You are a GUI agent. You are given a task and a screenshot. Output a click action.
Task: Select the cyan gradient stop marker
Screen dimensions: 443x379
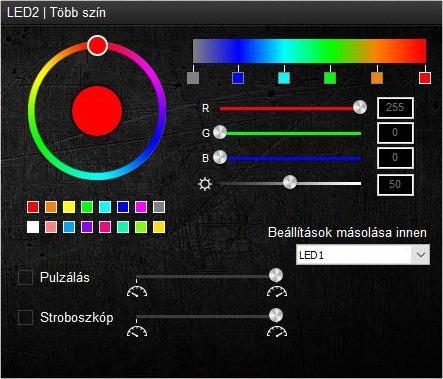tap(284, 78)
